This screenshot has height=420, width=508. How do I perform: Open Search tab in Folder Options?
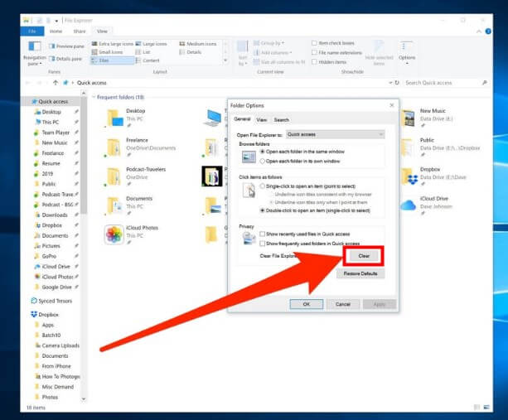[281, 120]
